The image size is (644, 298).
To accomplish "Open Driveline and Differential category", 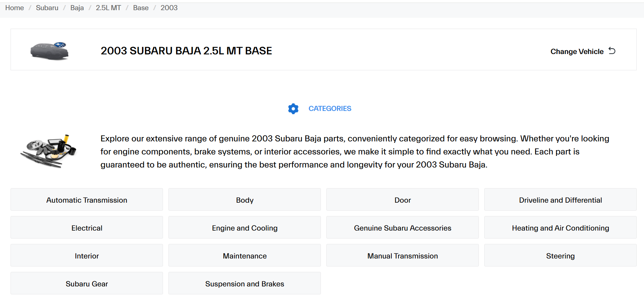I will [560, 200].
